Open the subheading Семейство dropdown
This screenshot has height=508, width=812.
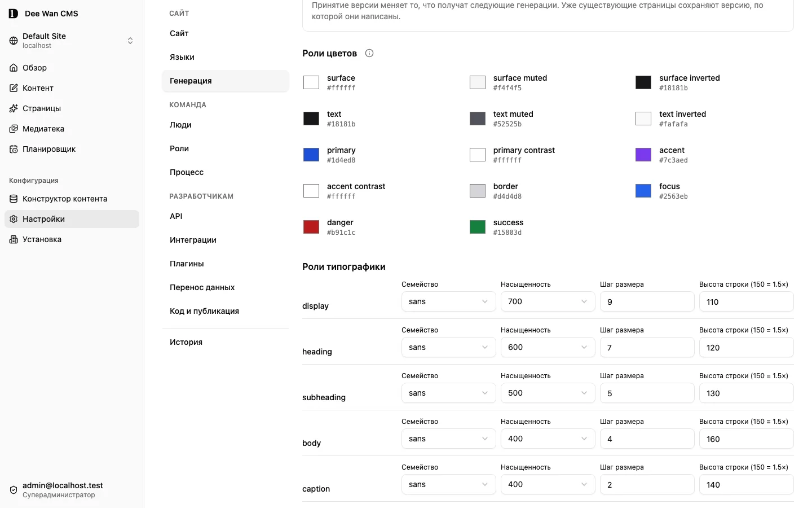pos(449,393)
